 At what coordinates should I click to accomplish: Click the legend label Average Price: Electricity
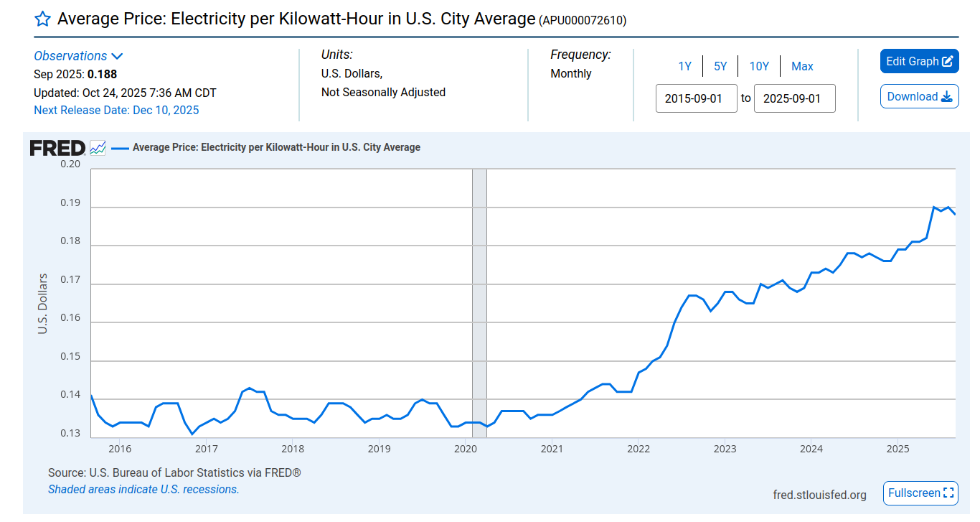click(276, 147)
